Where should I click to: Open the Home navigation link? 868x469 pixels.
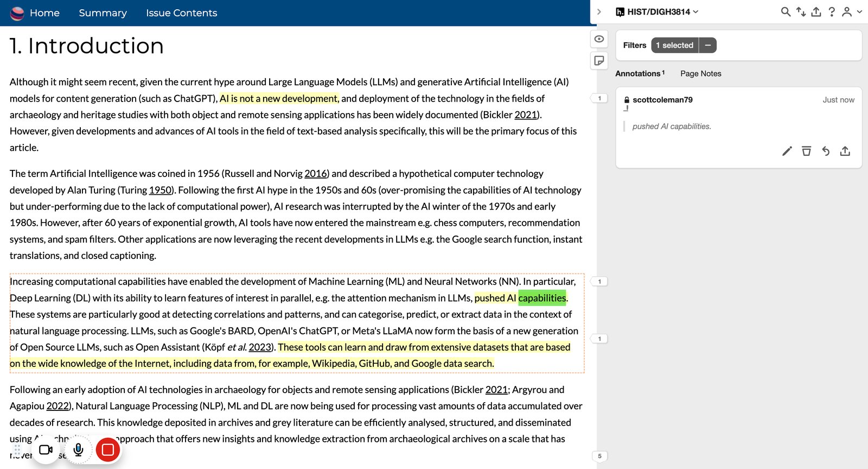point(44,13)
